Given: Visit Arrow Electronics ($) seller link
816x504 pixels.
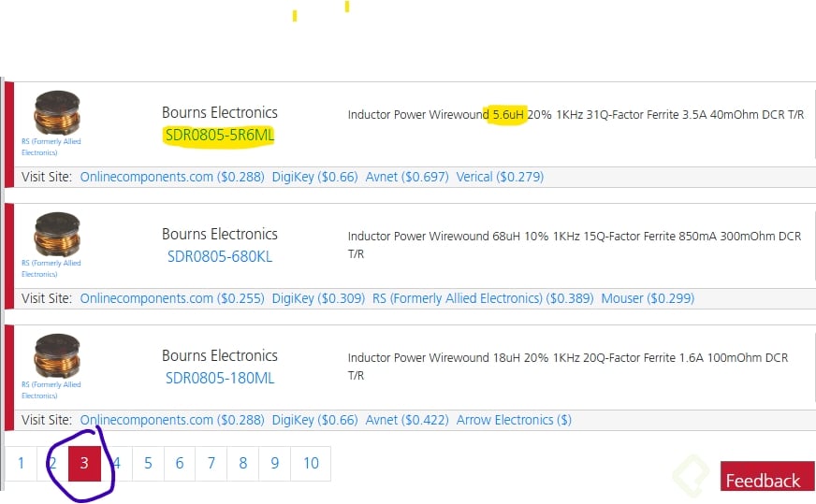Looking at the screenshot, I should 514,420.
